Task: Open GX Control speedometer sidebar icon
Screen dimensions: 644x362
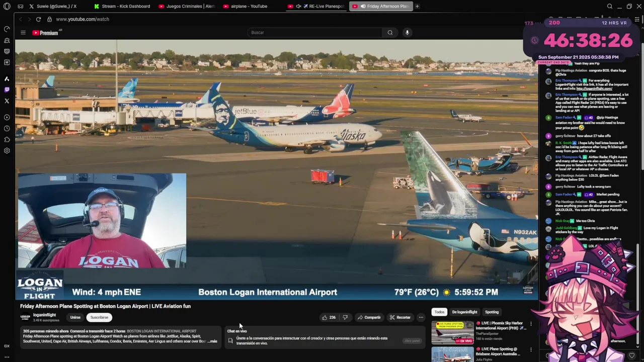Action: click(7, 29)
